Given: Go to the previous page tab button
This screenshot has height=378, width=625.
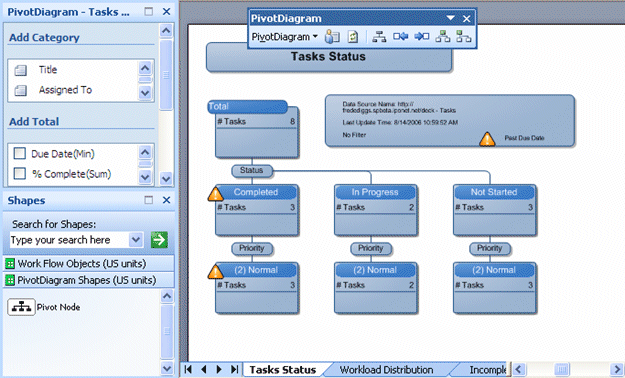Looking at the screenshot, I should tap(204, 369).
